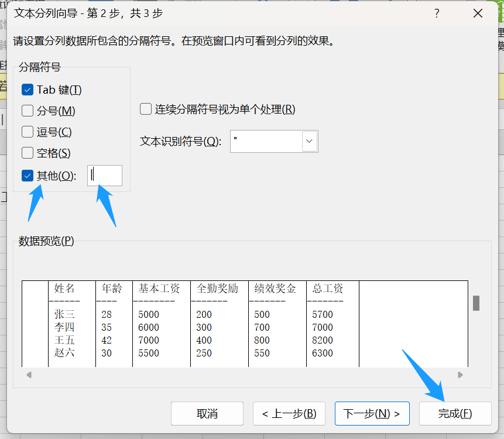
Task: Close the text wizard dialog
Action: click(x=478, y=13)
